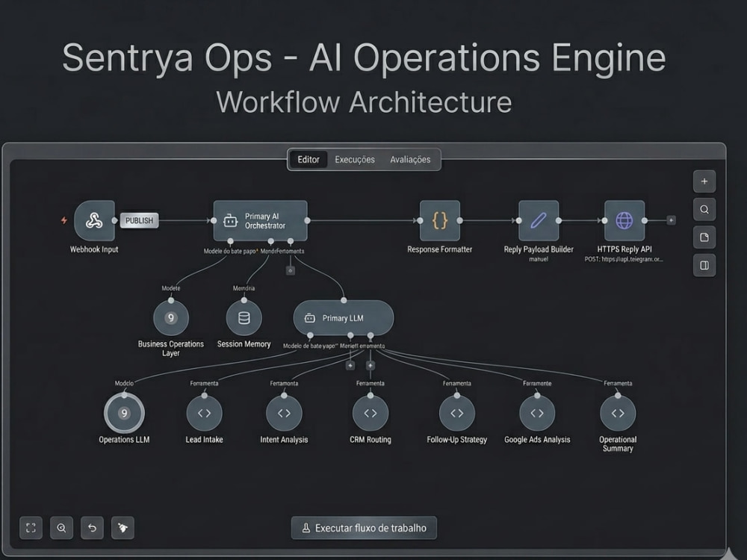Click the tidy-up cleanup icon bottom left
The width and height of the screenshot is (747, 560).
tap(123, 528)
